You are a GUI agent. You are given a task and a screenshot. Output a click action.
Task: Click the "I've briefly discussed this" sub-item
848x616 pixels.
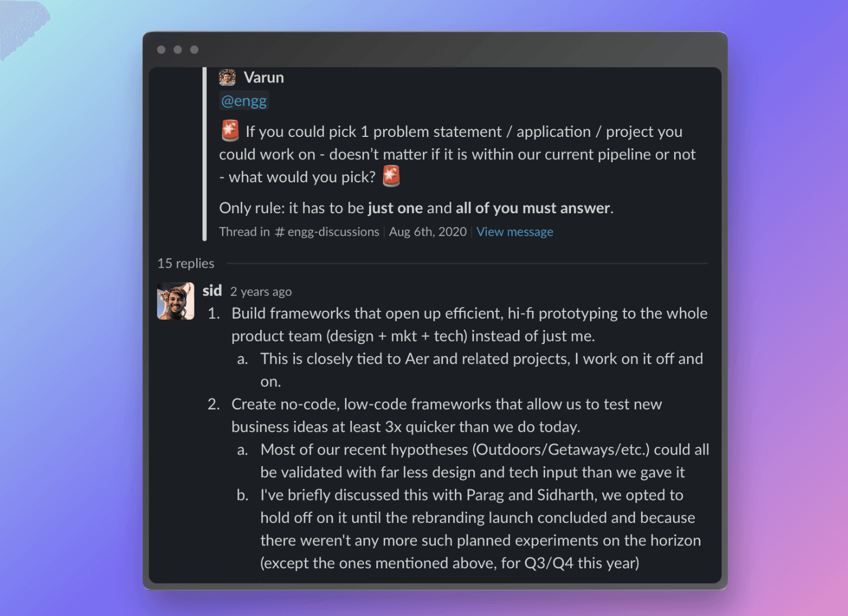471,495
